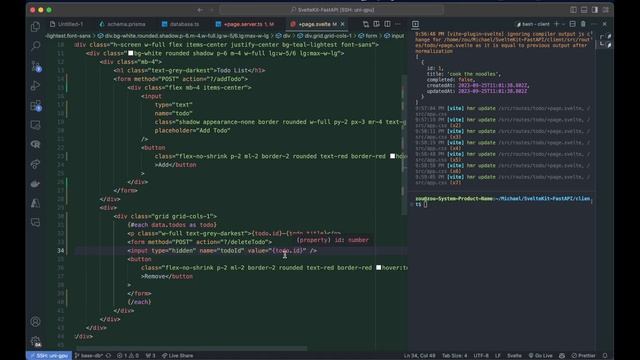Open Tab Size: 4 indentation picker
Viewport: 640px width, 360px height.
click(x=454, y=356)
